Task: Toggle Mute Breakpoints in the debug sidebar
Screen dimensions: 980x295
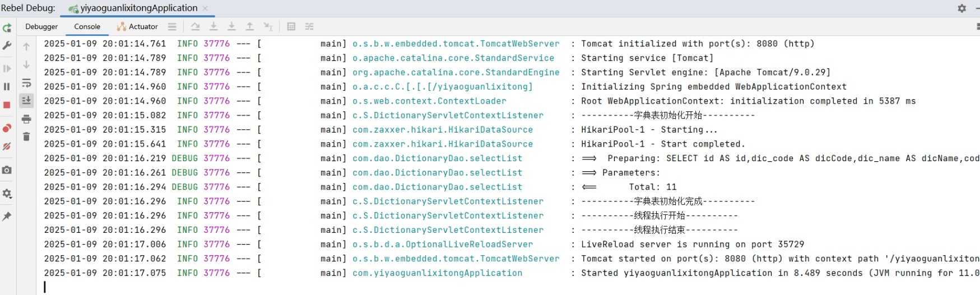Action: [7, 147]
